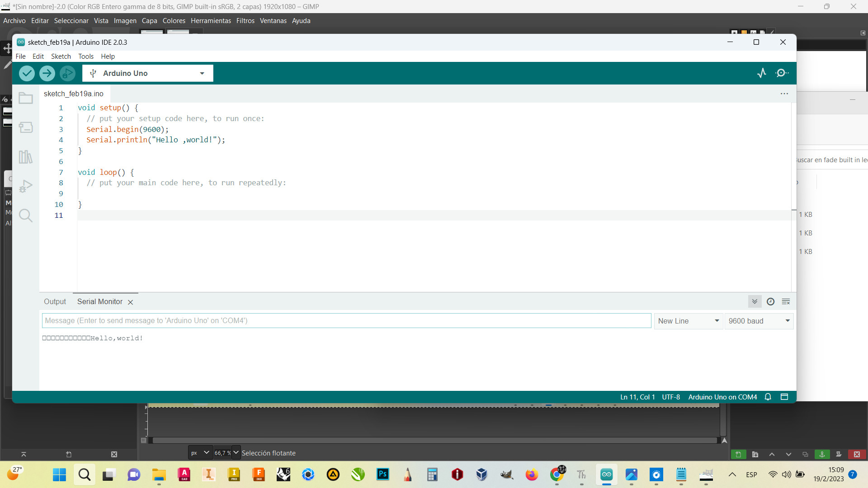Clear the Serial Monitor output
868x488 pixels.
point(786,301)
